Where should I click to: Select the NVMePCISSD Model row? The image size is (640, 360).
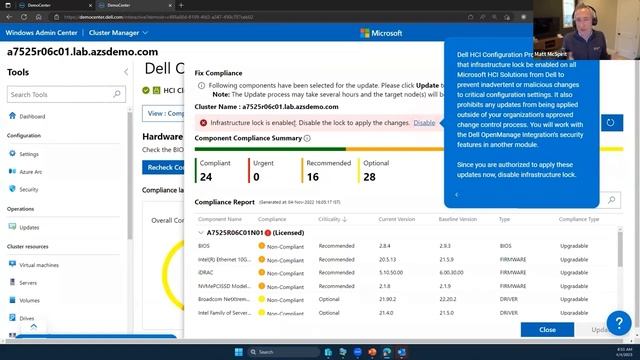click(407, 286)
